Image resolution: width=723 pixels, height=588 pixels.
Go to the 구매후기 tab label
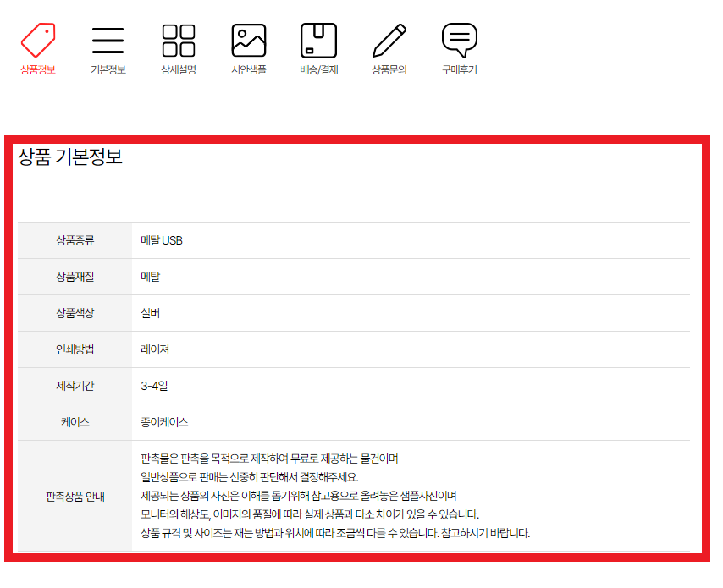click(x=460, y=70)
